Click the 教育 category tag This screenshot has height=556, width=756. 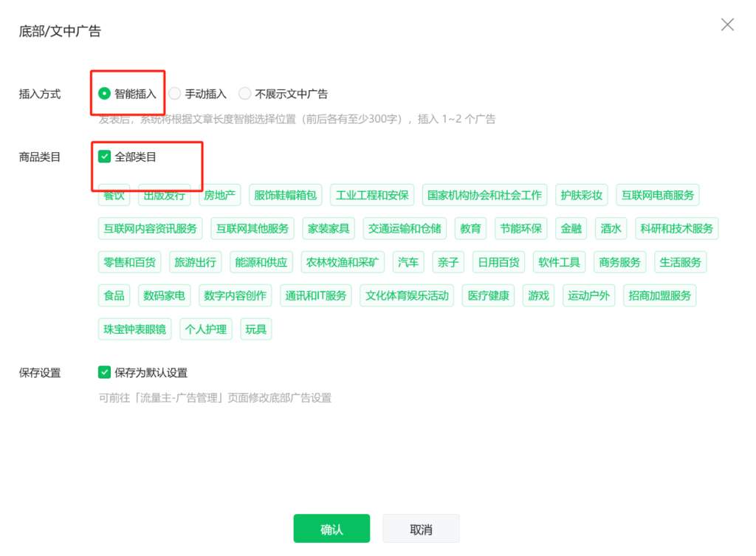pyautogui.click(x=470, y=228)
